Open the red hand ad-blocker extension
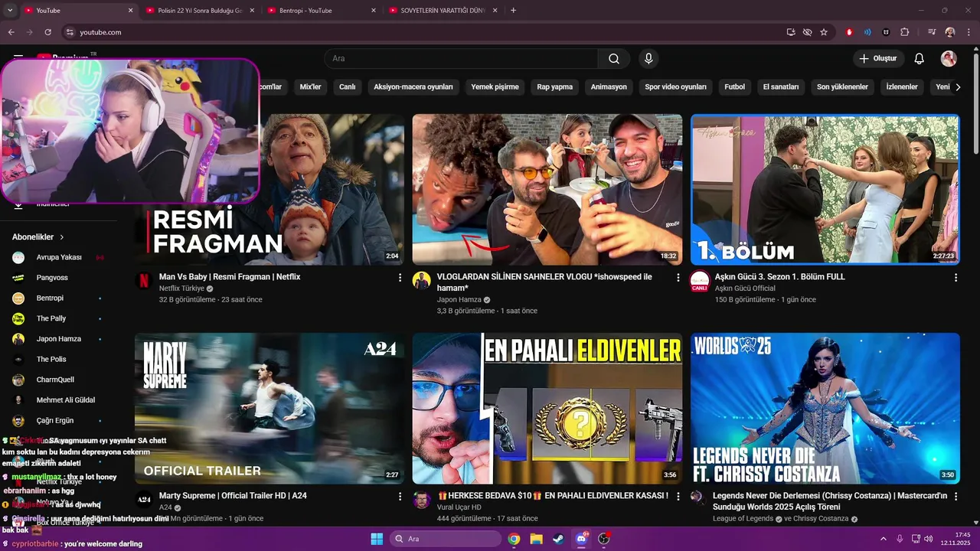This screenshot has height=551, width=980. [849, 32]
